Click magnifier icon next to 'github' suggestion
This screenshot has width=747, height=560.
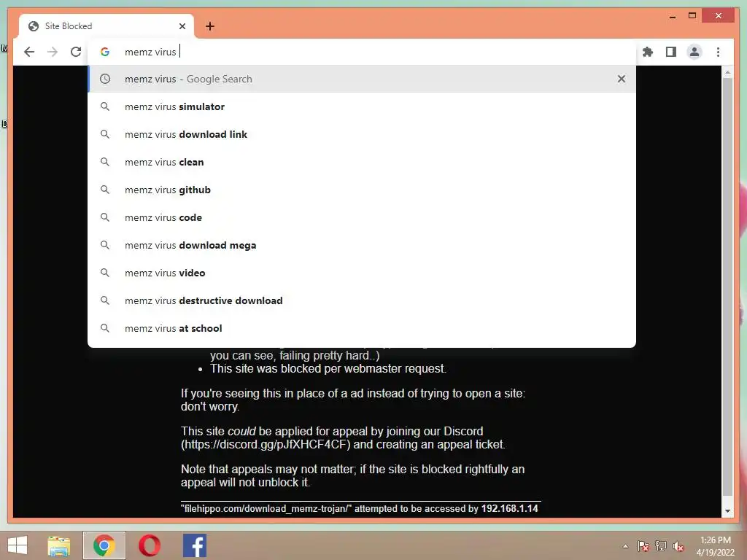coord(105,190)
